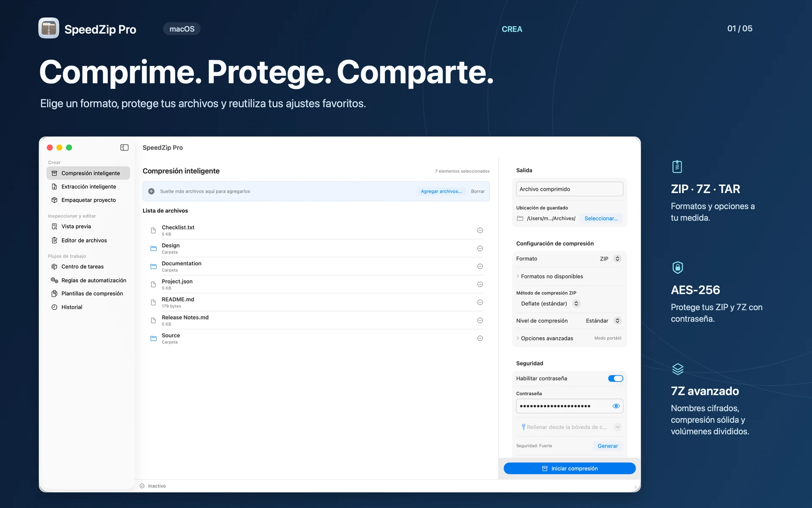Click the Documentation folder icon
The width and height of the screenshot is (812, 508).
pyautogui.click(x=154, y=266)
